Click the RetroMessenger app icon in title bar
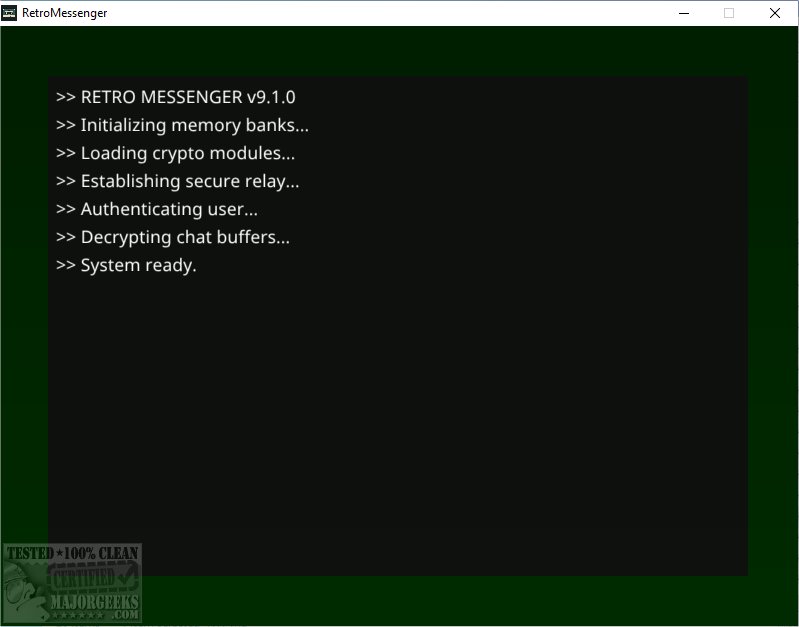Viewport: 799px width, 627px height. click(x=11, y=13)
